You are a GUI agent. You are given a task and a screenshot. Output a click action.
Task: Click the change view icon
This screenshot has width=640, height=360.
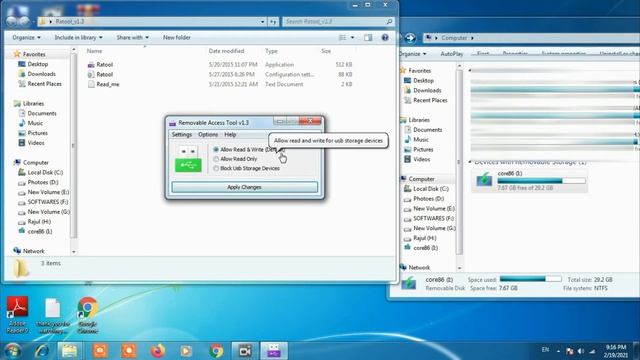pyautogui.click(x=342, y=38)
